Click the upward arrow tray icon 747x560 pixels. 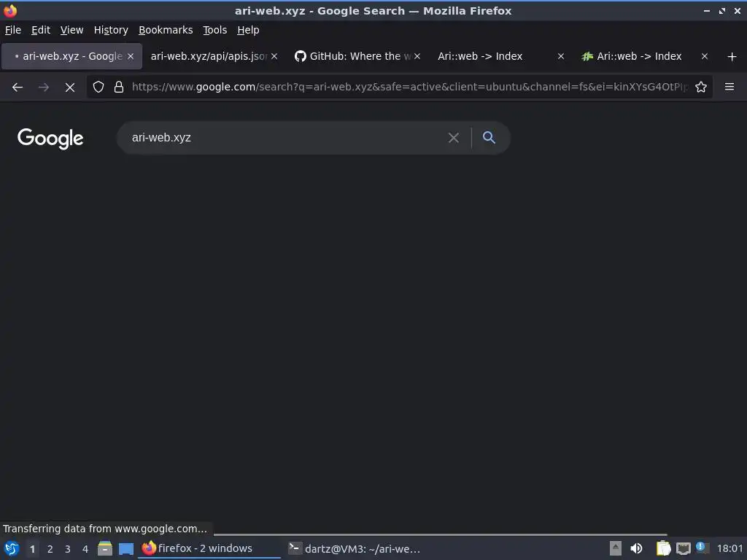click(616, 549)
